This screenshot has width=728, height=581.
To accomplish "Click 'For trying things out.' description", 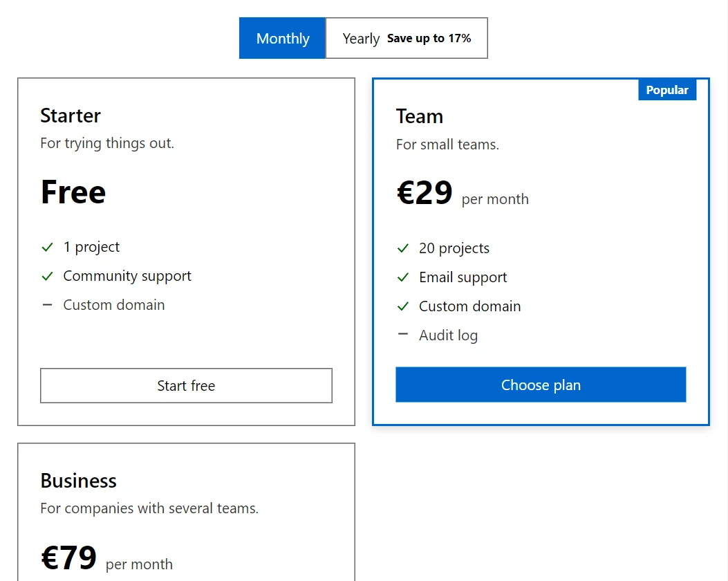I will point(107,143).
